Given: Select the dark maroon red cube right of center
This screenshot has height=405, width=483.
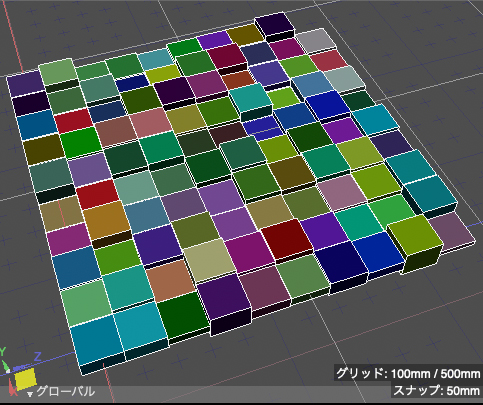Looking at the screenshot, I should [287, 239].
